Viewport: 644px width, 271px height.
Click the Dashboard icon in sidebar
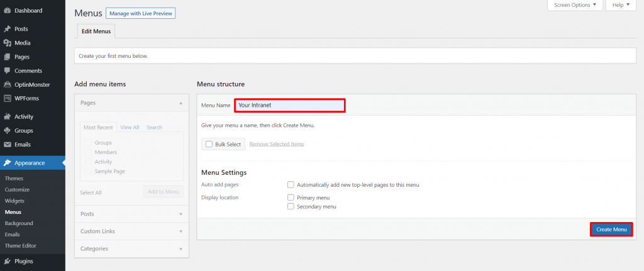click(7, 11)
